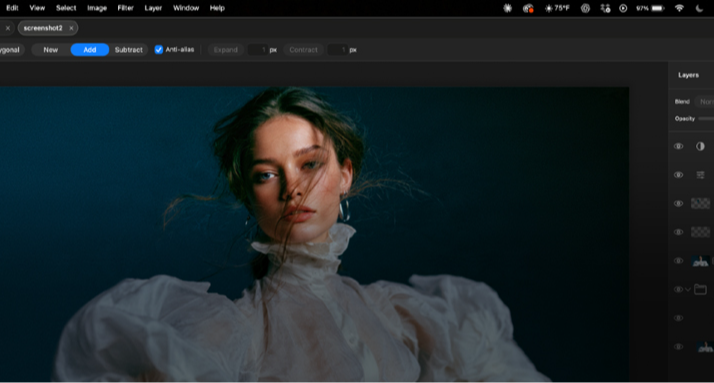The image size is (714, 383).
Task: Select the sliders adjustment layer icon
Action: [x=700, y=175]
